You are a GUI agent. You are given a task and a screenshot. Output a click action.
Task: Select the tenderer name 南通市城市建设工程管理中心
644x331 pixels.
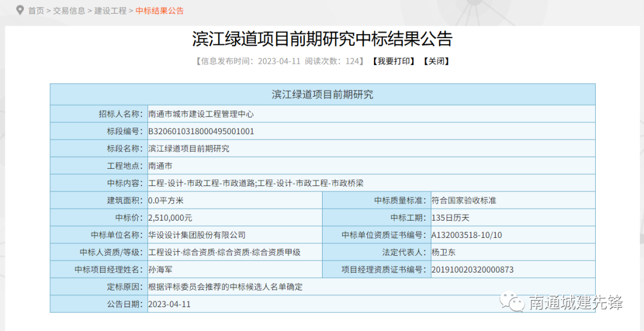point(201,114)
